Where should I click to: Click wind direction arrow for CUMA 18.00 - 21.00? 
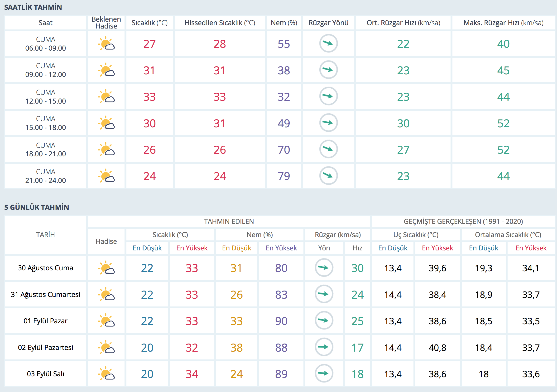tap(328, 149)
